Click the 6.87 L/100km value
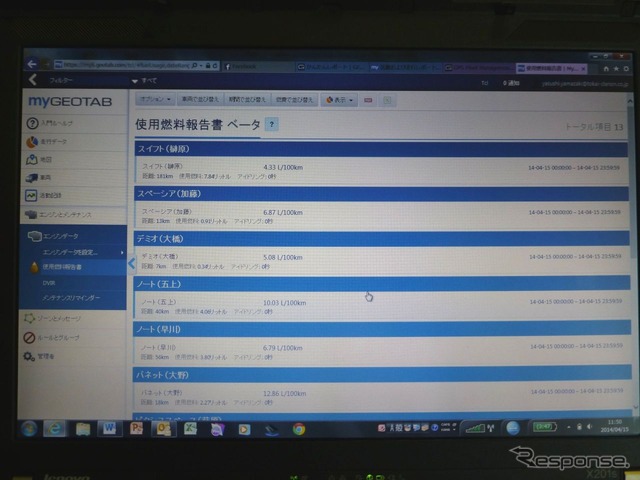Viewport: 640px width, 480px height. tap(283, 212)
